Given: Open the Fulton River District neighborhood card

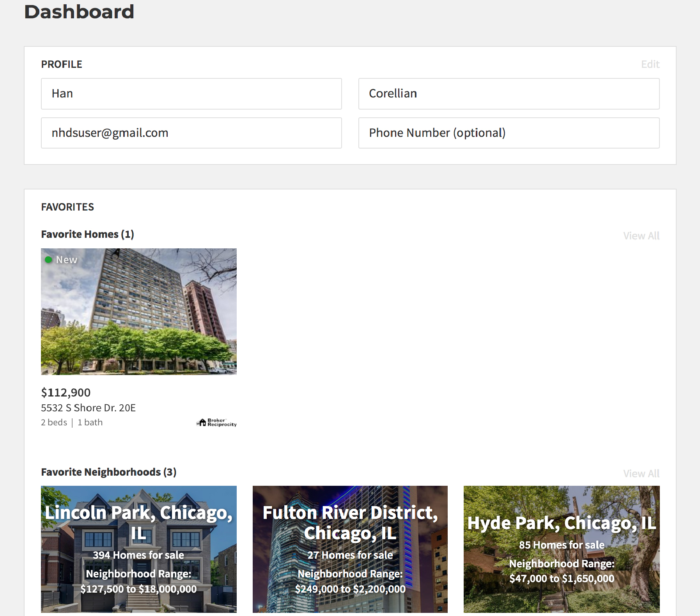Looking at the screenshot, I should click(x=350, y=549).
